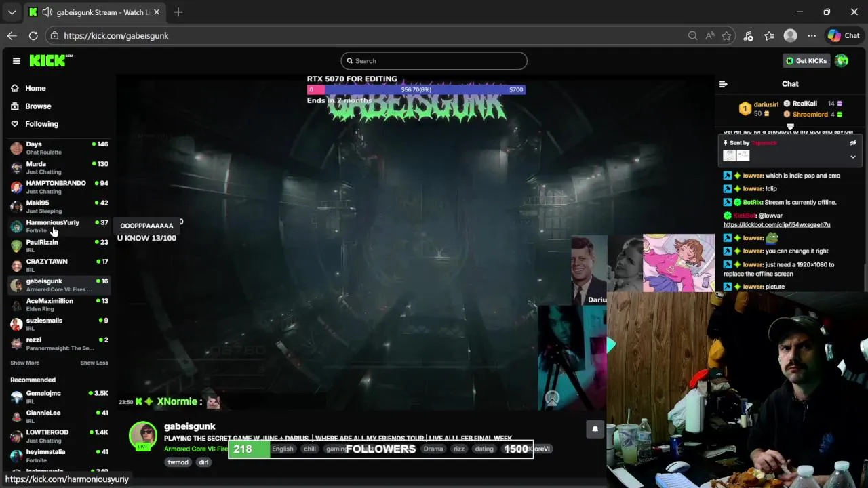868x488 pixels.
Task: Click the followers goal progress bar
Action: coord(381,449)
